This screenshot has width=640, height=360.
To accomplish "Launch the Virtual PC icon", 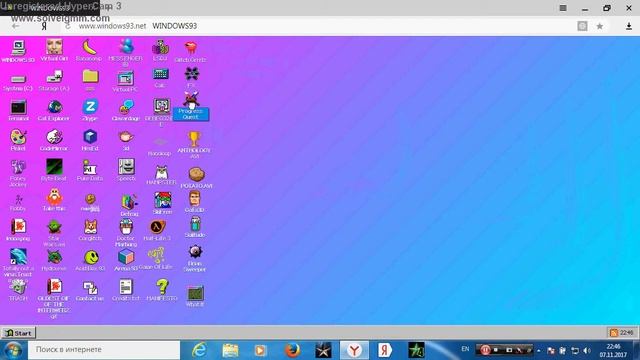I will (126, 78).
